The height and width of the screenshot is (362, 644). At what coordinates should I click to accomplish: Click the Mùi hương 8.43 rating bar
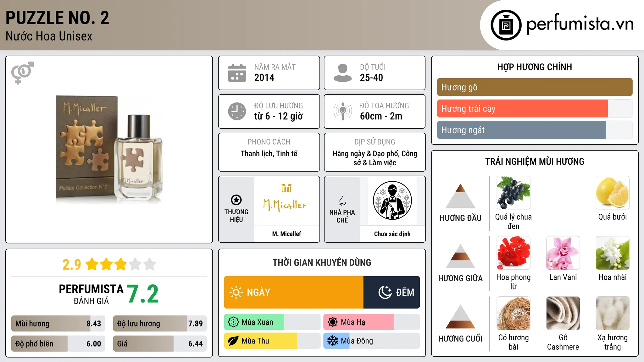[58, 324]
